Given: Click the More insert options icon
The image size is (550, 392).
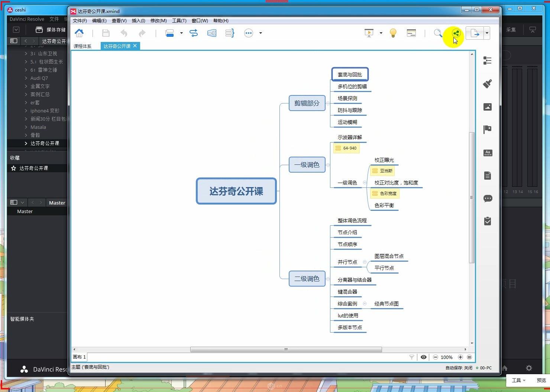Looking at the screenshot, I should point(249,33).
